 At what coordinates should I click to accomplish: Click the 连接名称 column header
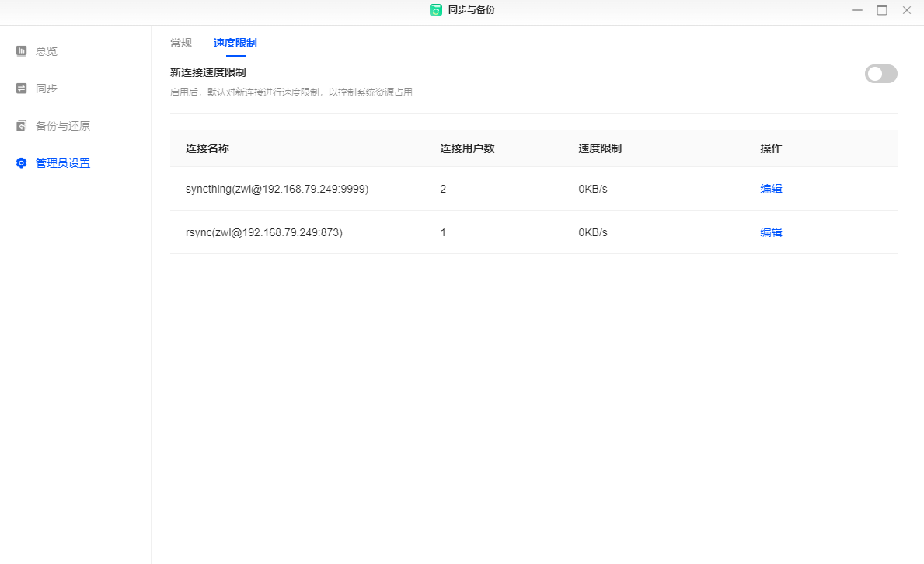(207, 148)
